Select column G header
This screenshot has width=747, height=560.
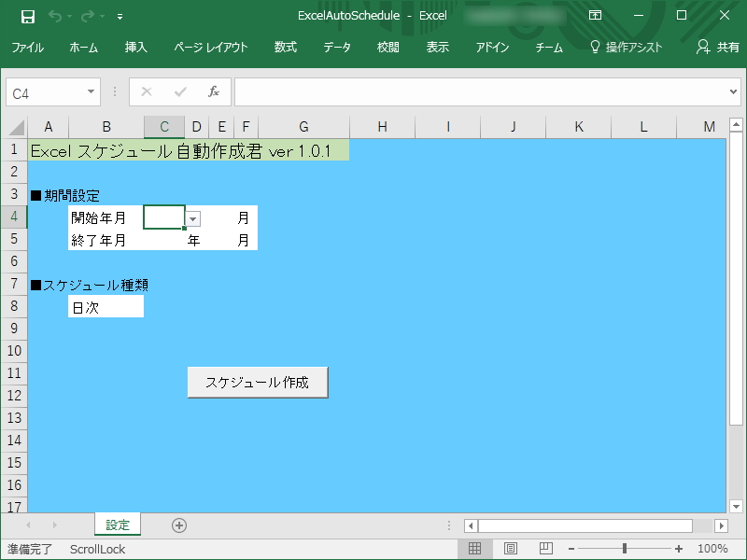(x=303, y=127)
